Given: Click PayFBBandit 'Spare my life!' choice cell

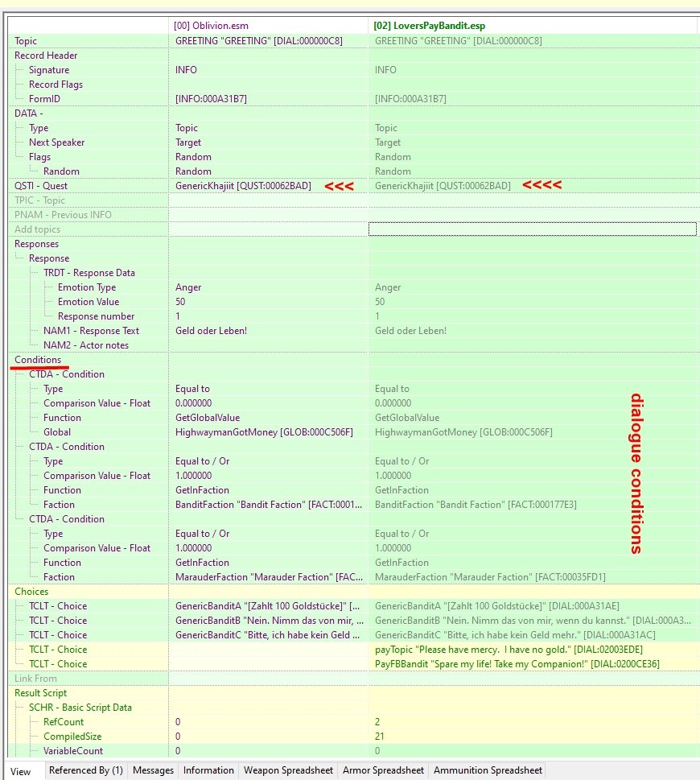Looking at the screenshot, I should 533,663.
